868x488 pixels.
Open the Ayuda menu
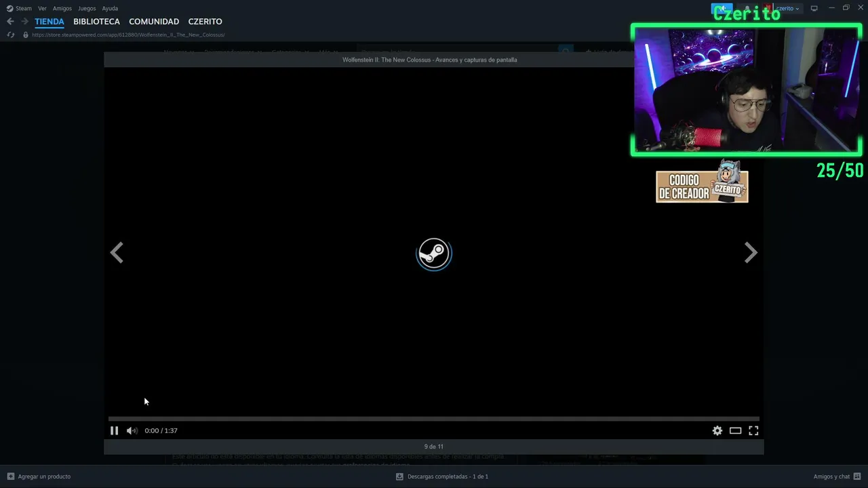click(110, 8)
